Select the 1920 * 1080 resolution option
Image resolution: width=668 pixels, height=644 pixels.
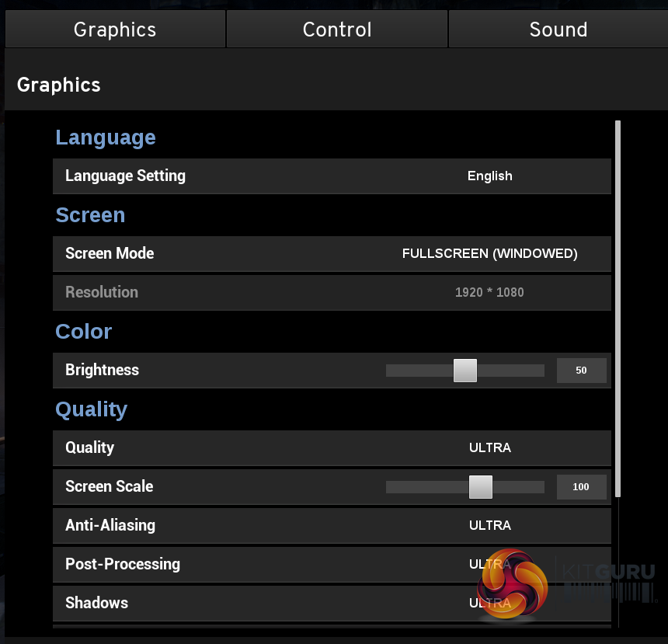click(x=489, y=293)
